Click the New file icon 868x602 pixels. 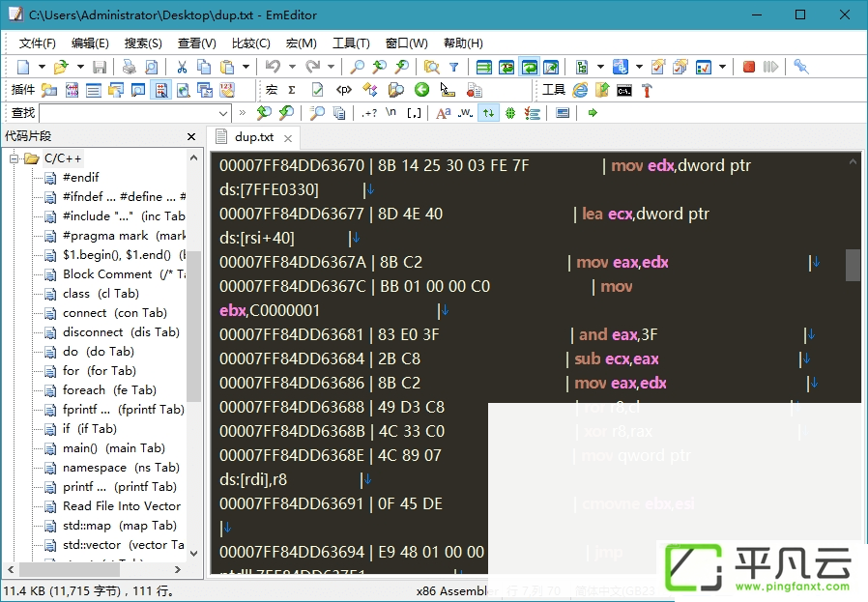pyautogui.click(x=23, y=67)
